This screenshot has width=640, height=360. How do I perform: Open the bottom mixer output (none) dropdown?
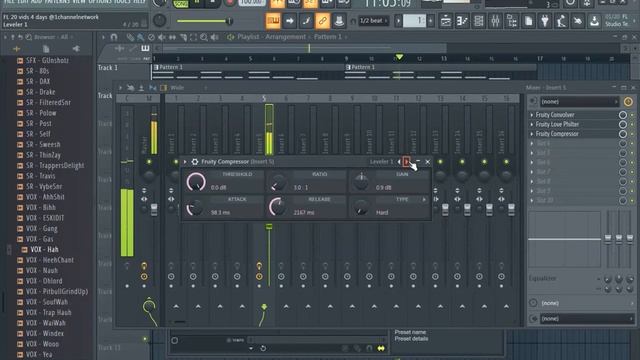587,319
